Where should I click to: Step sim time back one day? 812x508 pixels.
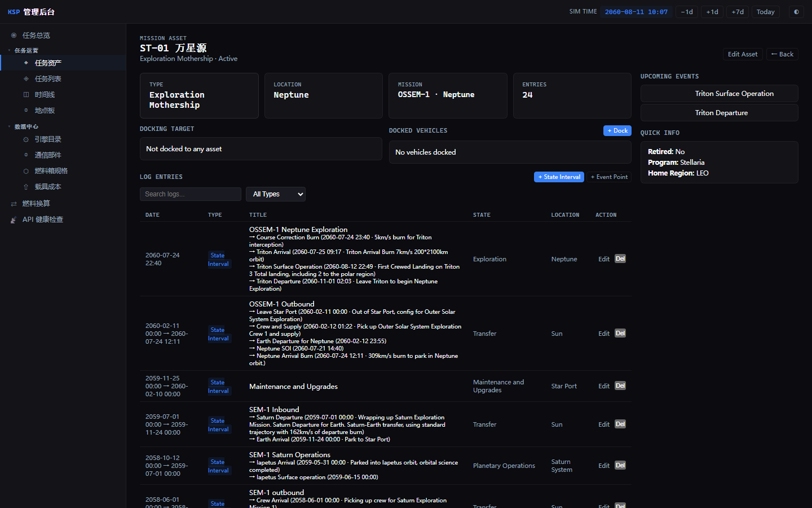pyautogui.click(x=687, y=12)
